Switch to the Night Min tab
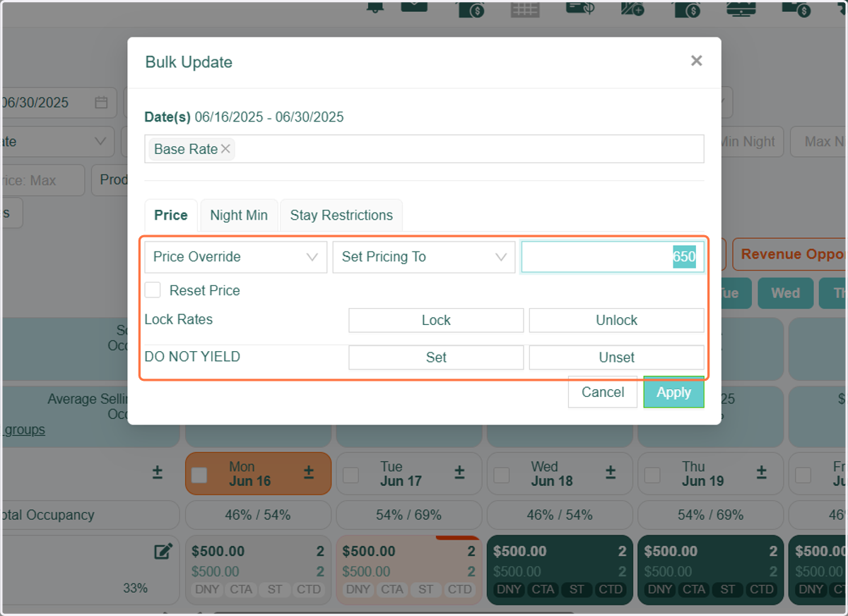The width and height of the screenshot is (848, 616). tap(239, 215)
